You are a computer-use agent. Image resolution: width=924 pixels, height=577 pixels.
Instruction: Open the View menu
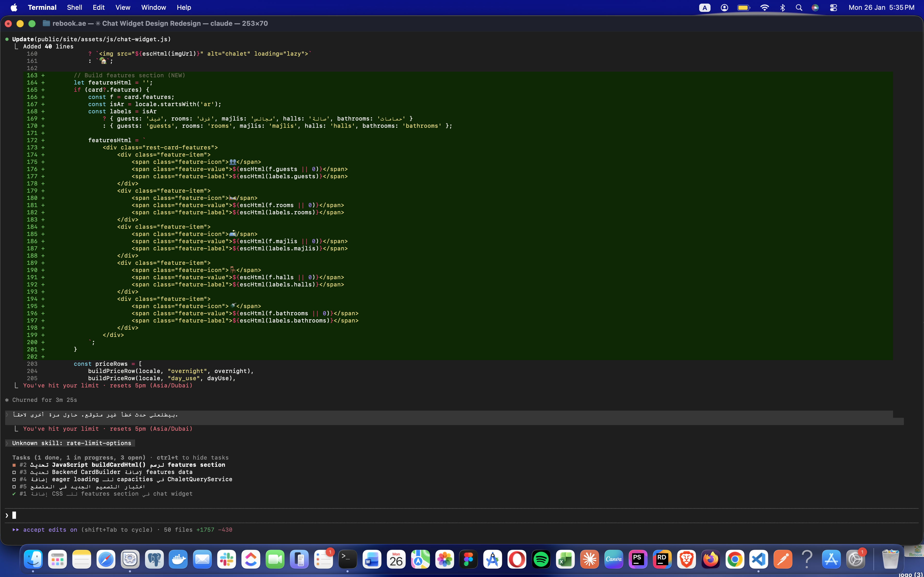click(122, 8)
